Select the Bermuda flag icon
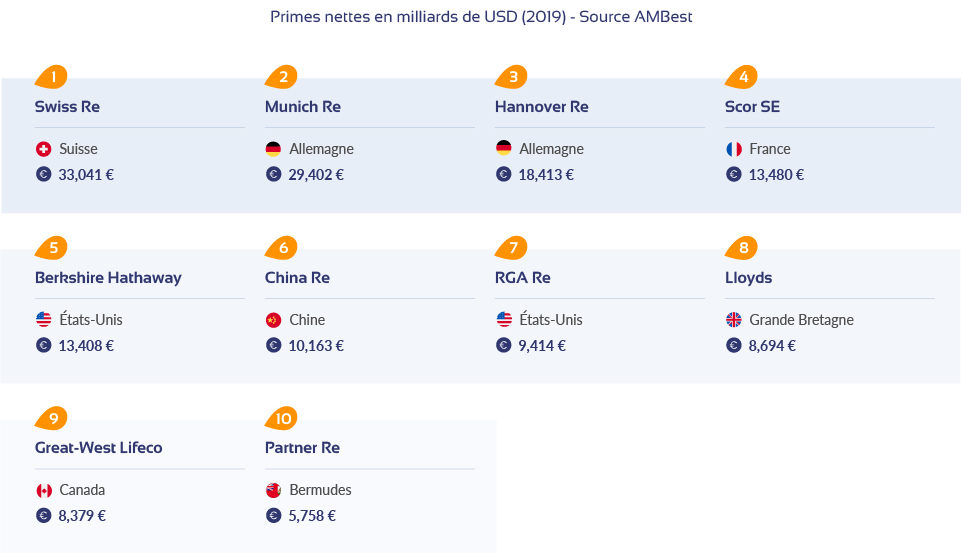The width and height of the screenshot is (961, 553). coord(273,490)
